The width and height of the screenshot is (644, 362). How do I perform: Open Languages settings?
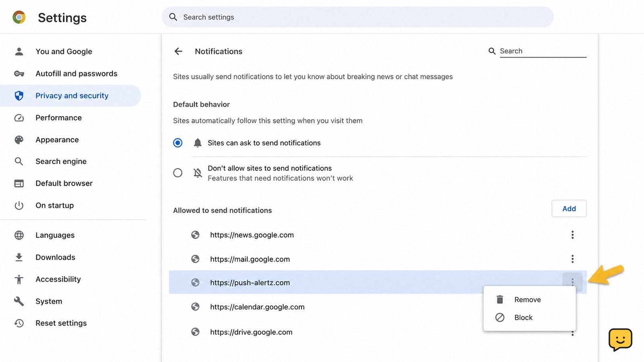pos(70,235)
